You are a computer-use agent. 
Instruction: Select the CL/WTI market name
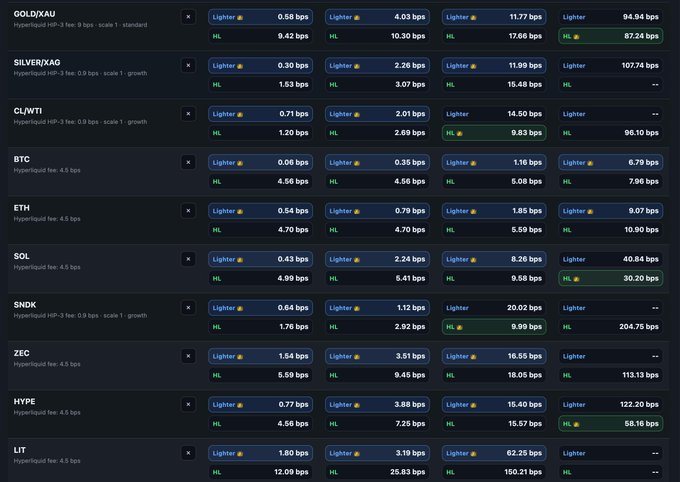(28, 111)
